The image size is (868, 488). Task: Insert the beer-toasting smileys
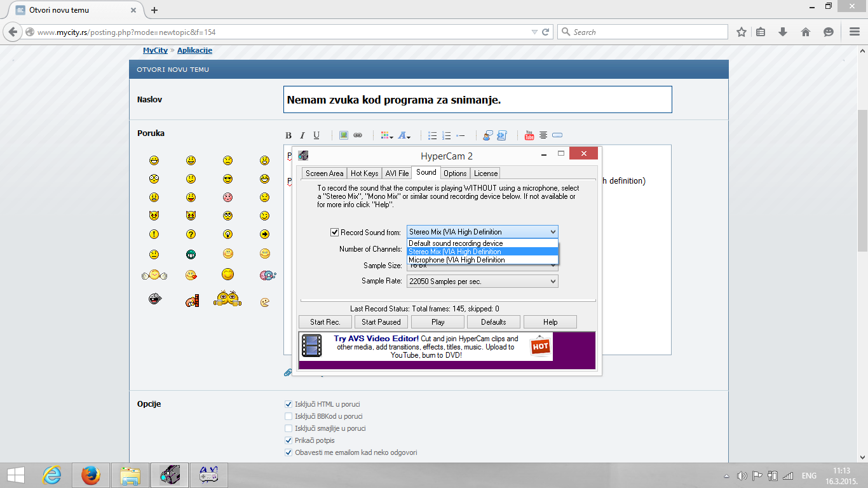pos(227,299)
